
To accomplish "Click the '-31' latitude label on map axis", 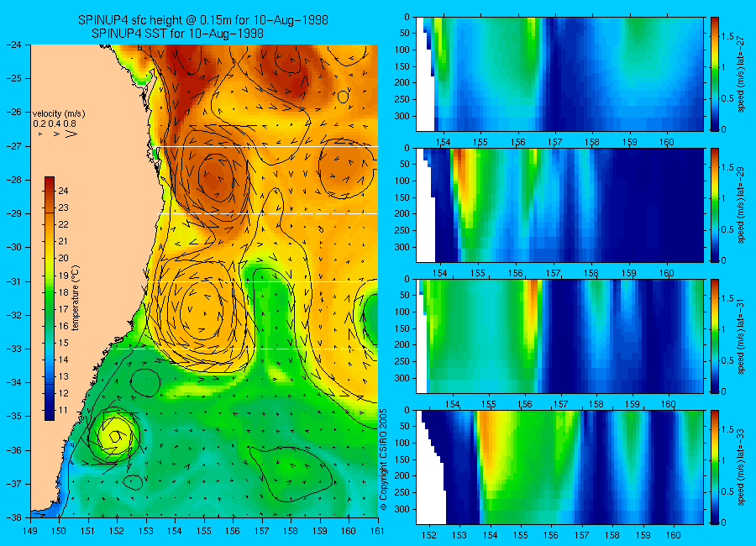I will click(x=14, y=281).
